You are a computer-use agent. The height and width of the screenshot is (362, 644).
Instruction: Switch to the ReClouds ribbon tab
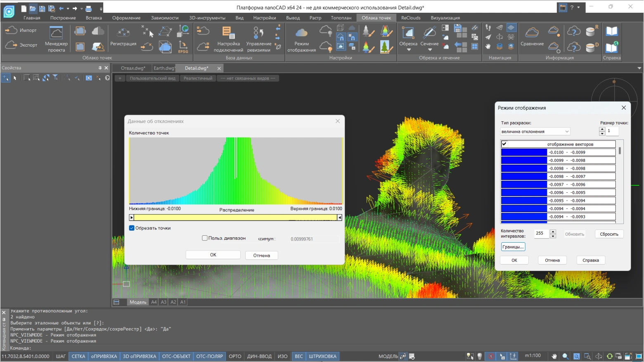[x=410, y=18]
